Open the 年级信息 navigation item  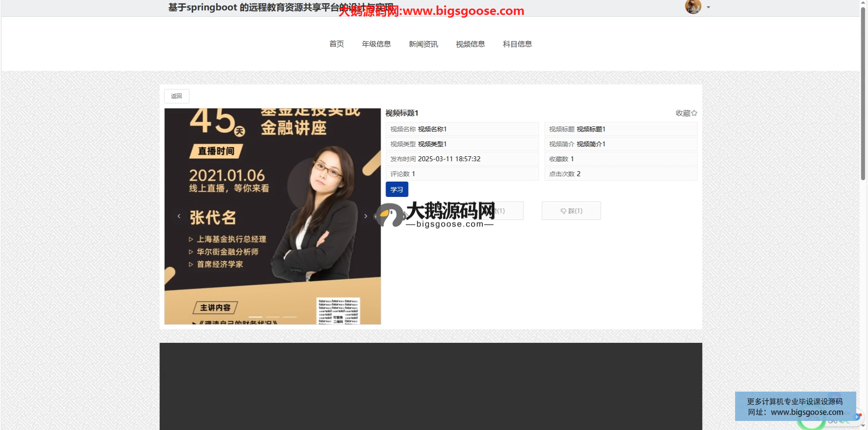click(376, 44)
